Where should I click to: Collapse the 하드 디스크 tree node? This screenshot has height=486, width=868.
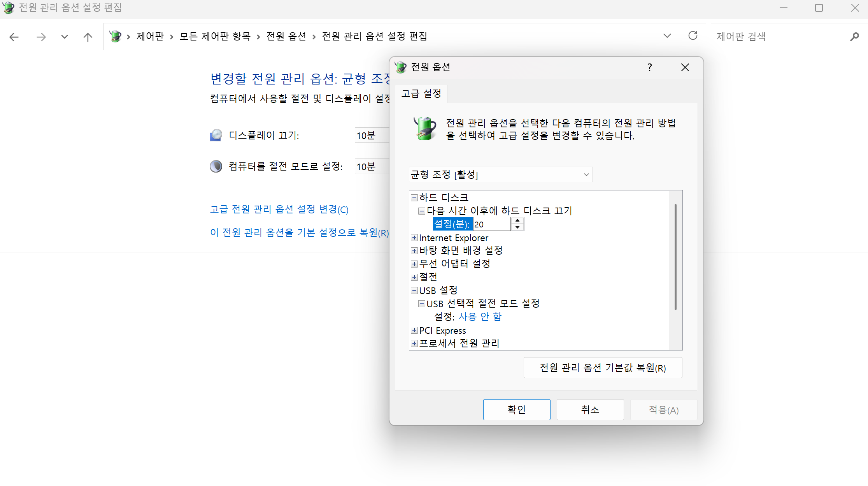[414, 198]
